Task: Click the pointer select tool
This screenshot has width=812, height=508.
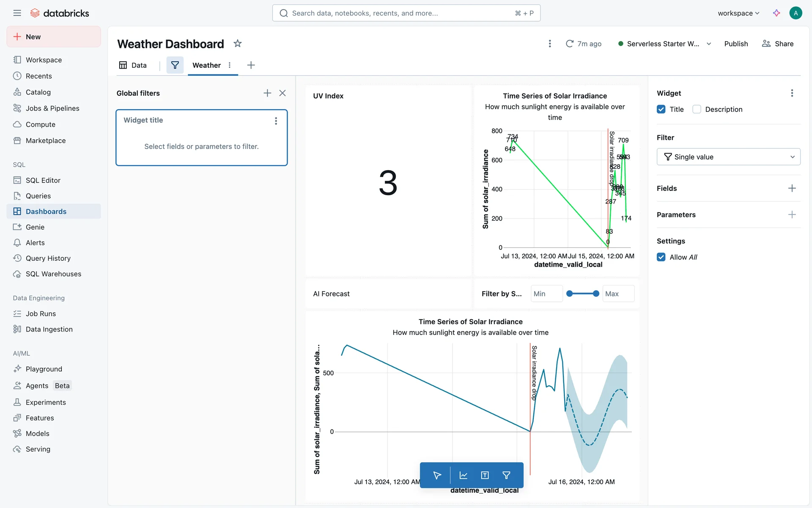Action: click(x=437, y=475)
